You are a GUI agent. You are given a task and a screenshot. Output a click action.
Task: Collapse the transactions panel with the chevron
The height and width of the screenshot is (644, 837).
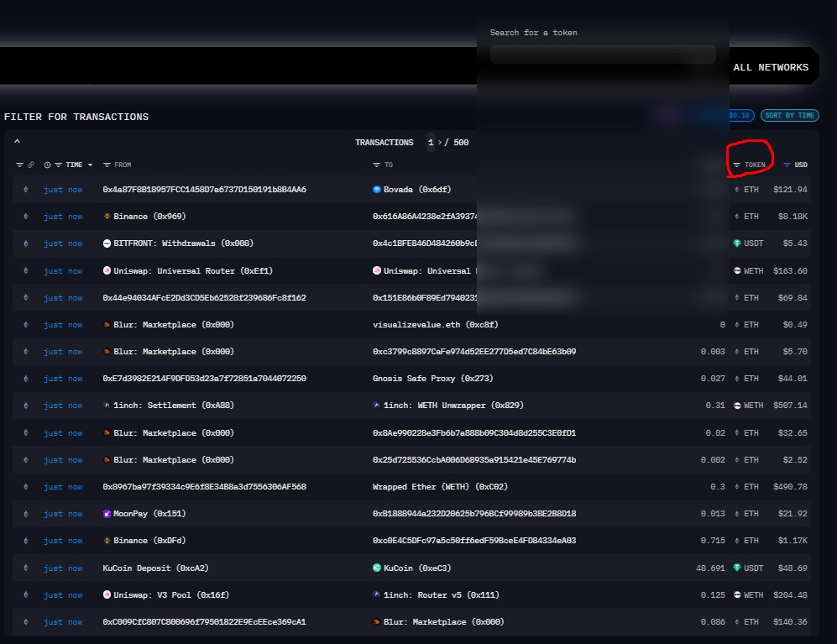(17, 142)
